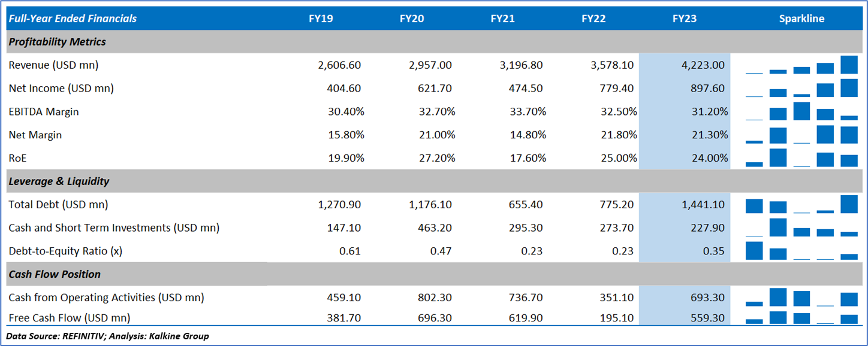Click the Net Income sparkline chart
Image resolution: width=868 pixels, height=346 pixels.
pos(801,88)
